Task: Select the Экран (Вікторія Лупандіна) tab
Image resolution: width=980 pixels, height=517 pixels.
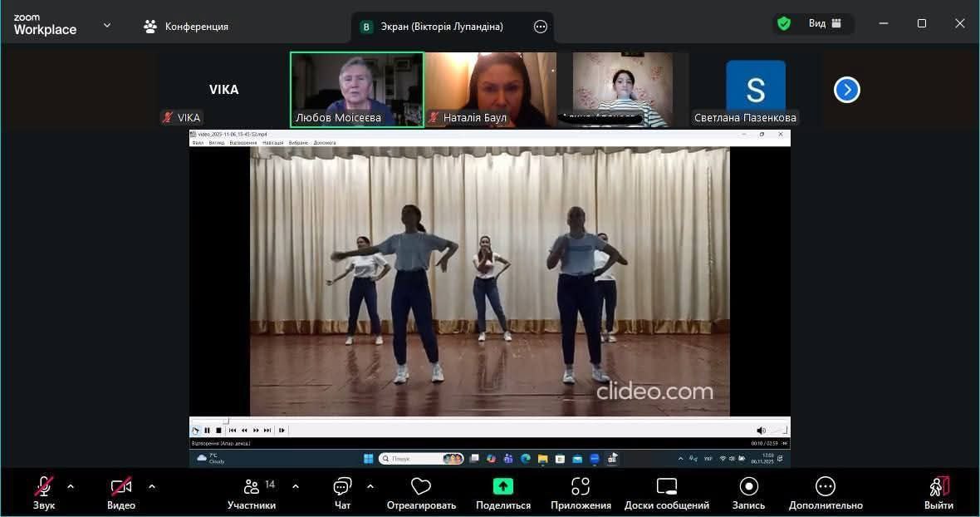Action: 442,27
